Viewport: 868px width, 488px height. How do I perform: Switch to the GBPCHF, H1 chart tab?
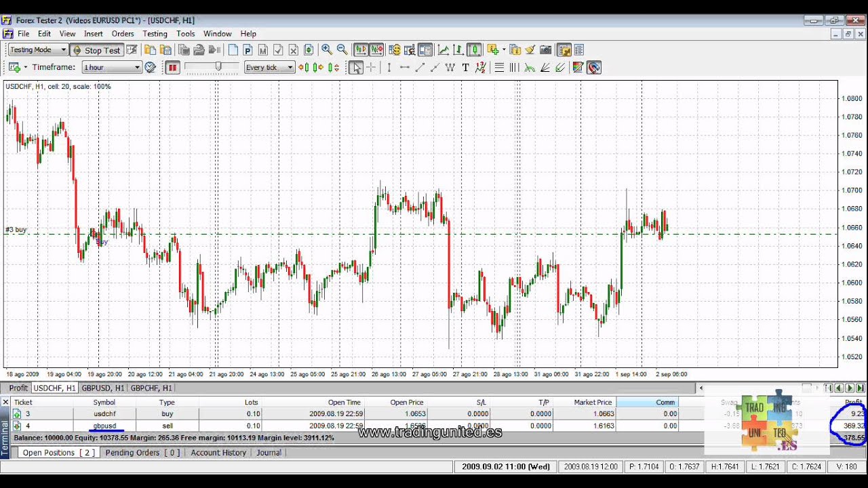click(151, 388)
